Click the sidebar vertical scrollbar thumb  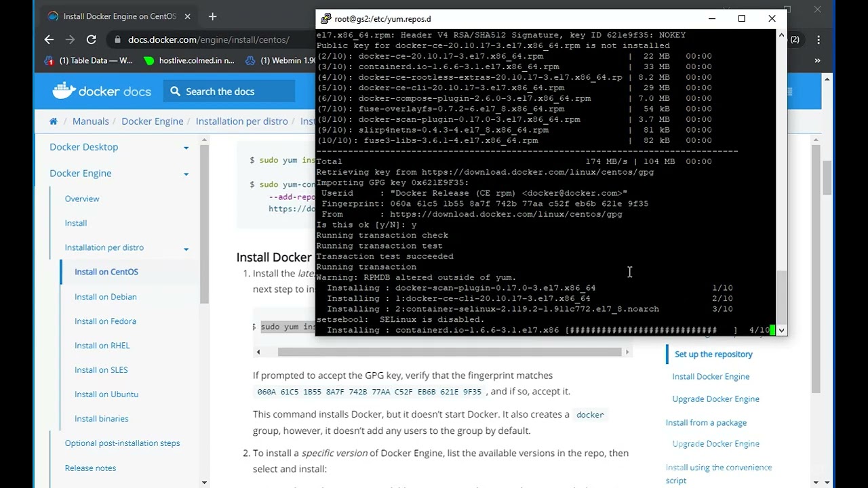[205, 224]
